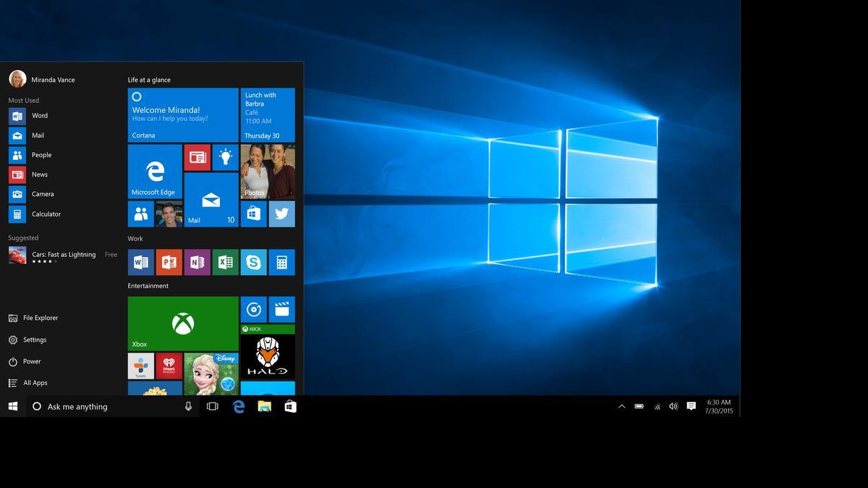The width and height of the screenshot is (868, 488).
Task: Open the TuneIn tile
Action: tap(140, 366)
